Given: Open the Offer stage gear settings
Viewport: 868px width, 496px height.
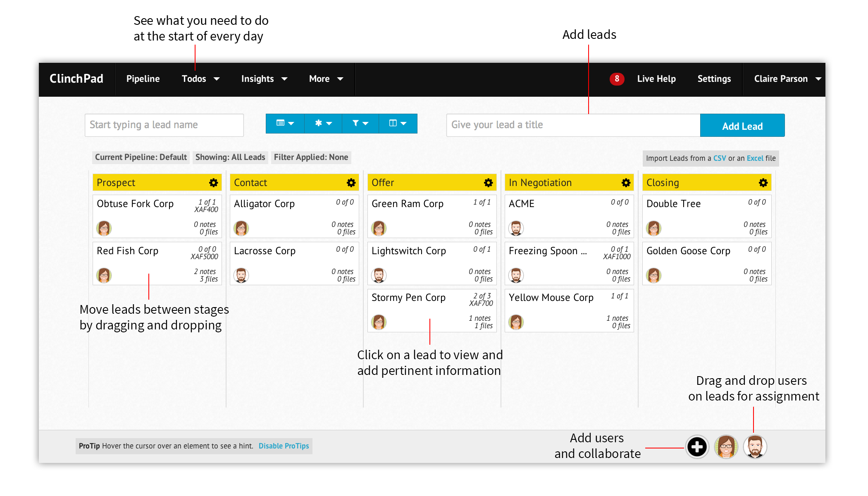Looking at the screenshot, I should click(x=488, y=183).
